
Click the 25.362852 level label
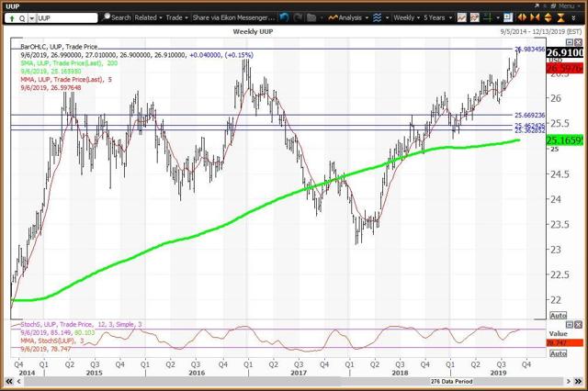(529, 130)
